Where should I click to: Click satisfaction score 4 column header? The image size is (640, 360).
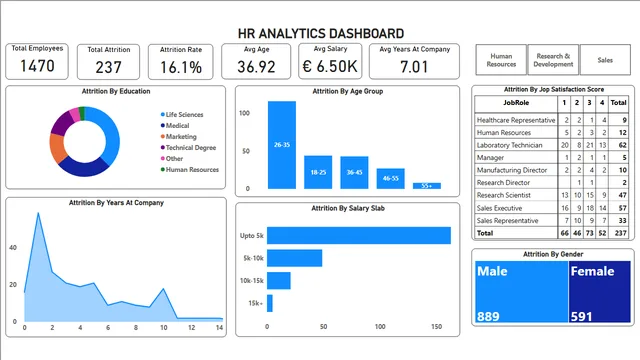602,103
